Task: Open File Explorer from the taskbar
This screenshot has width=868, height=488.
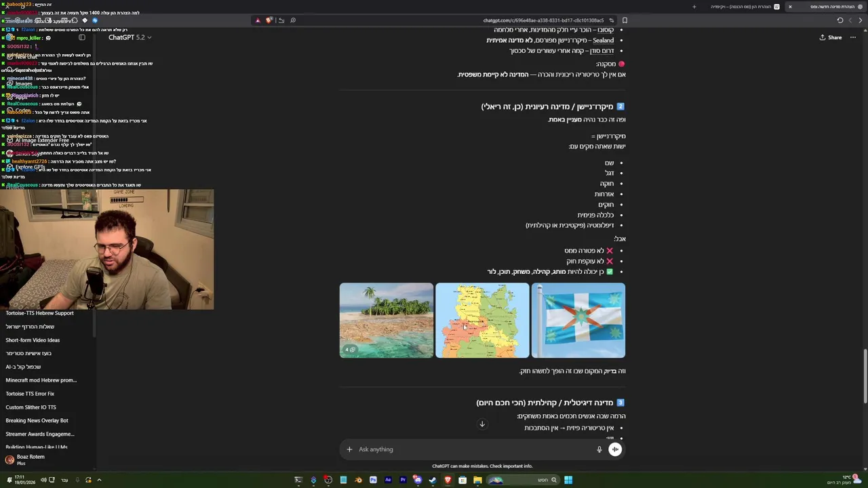Action: tap(477, 480)
